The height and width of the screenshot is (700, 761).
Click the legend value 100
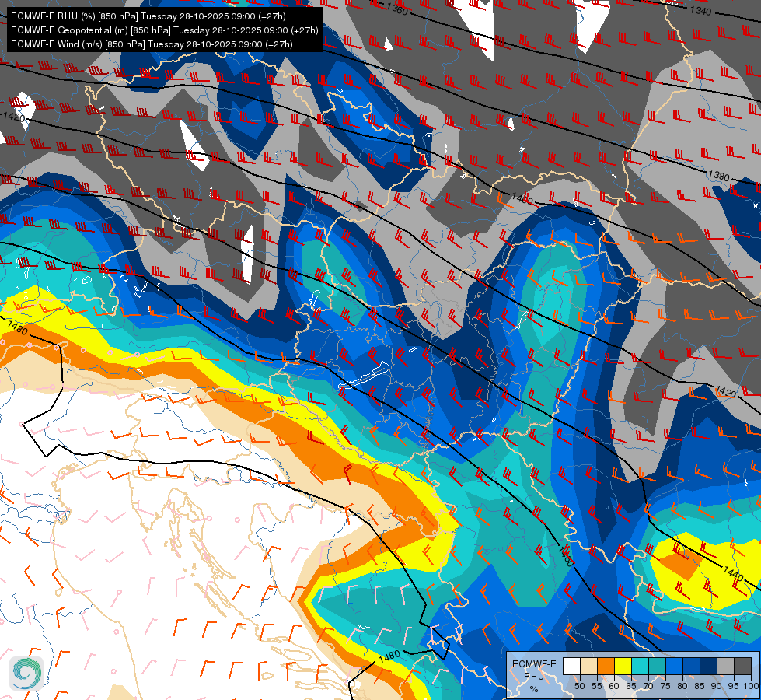[x=751, y=686]
